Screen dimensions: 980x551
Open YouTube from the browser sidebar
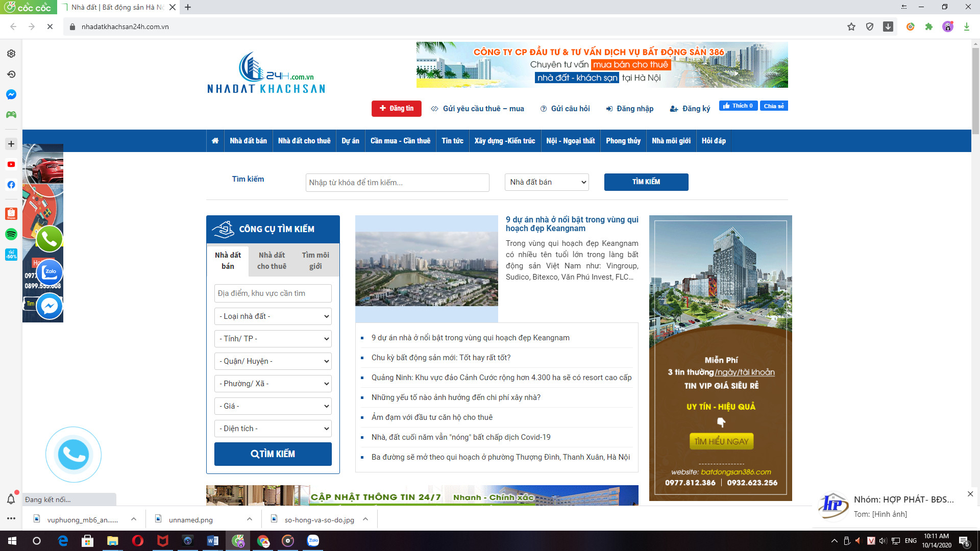pos(11,164)
